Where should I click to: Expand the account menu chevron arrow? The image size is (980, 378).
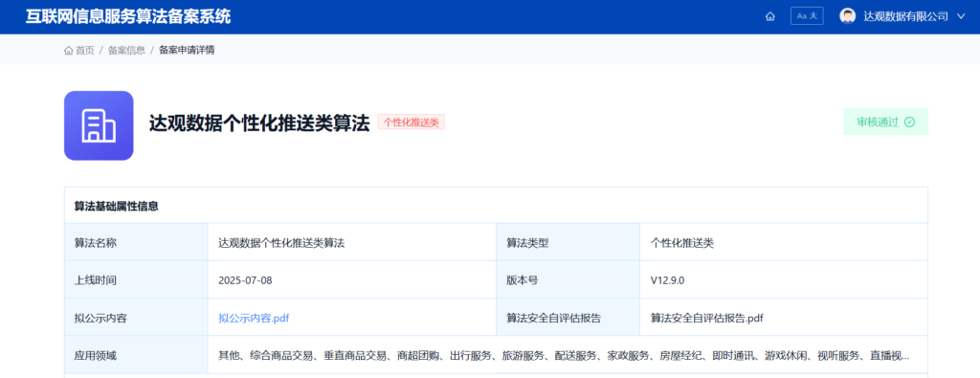(961, 17)
